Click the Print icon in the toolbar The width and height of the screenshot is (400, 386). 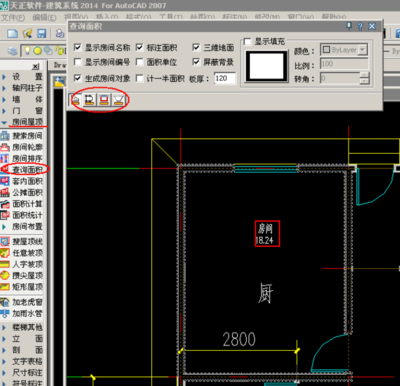[60, 33]
